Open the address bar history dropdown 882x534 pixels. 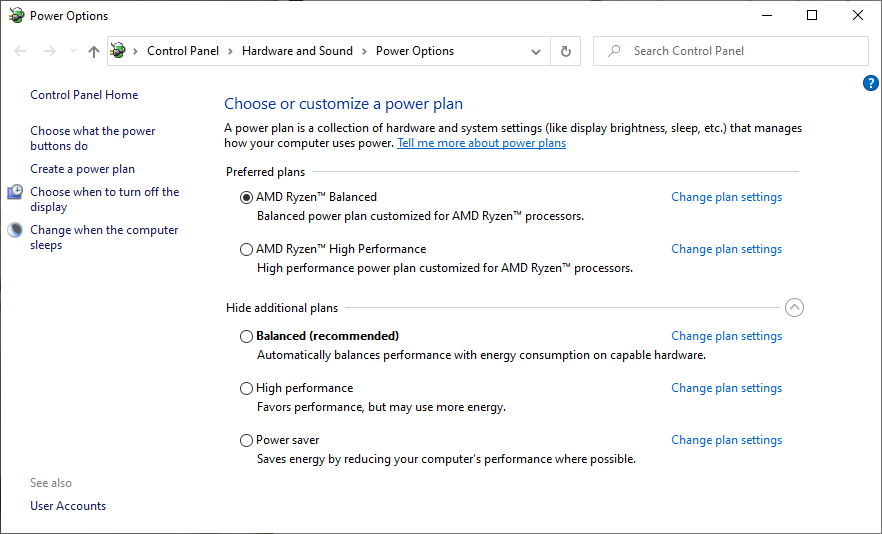537,51
